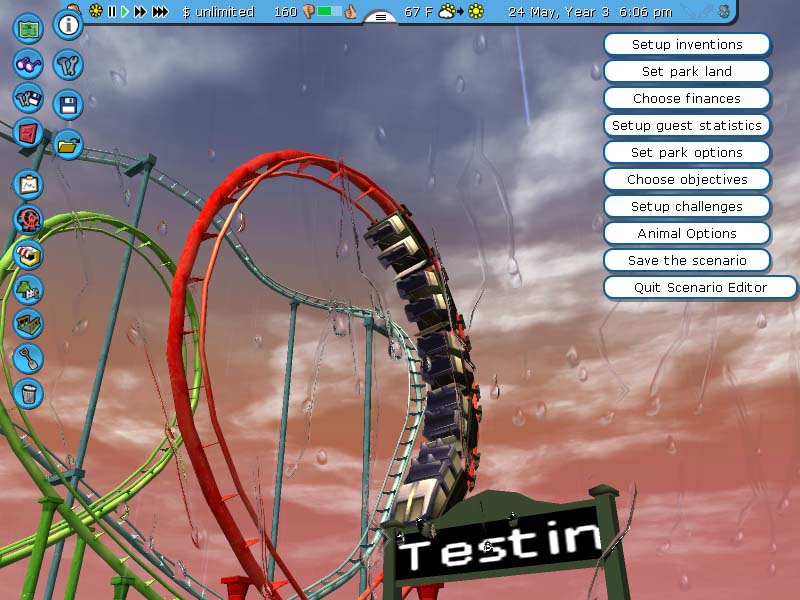Image resolution: width=800 pixels, height=600 pixels.
Task: Click the green park rating bar
Action: (330, 11)
